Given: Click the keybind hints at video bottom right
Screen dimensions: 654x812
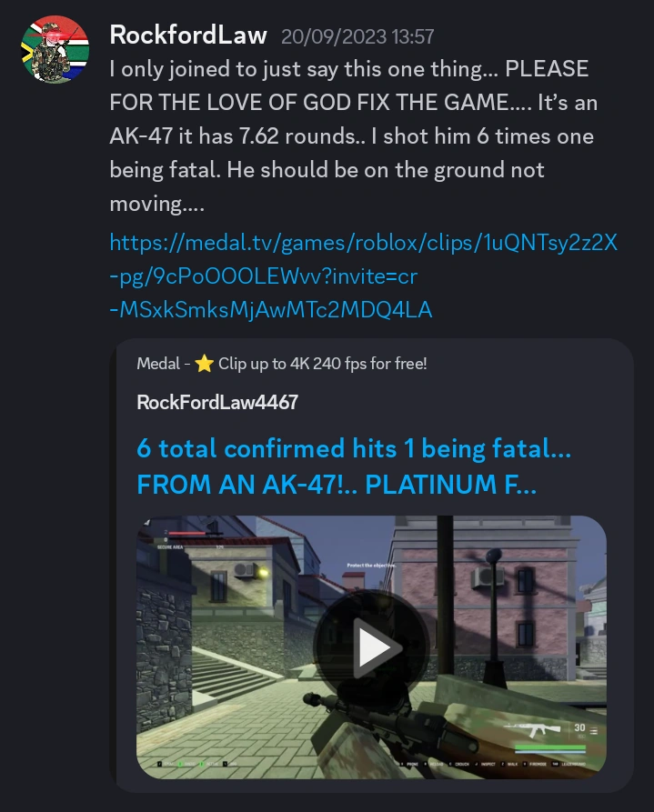Looking at the screenshot, I should [492, 764].
